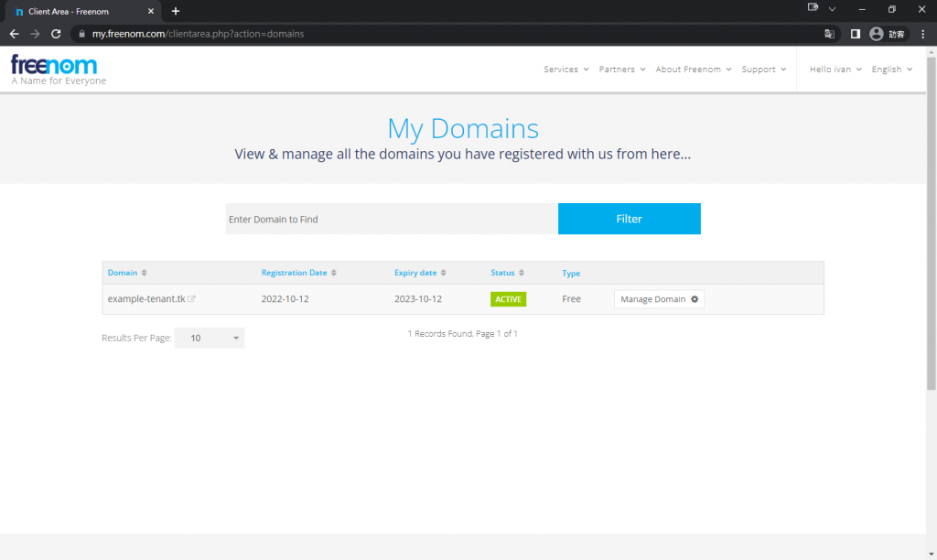Click the 1 Records Found text
Screen dimensions: 937x560
pos(462,333)
